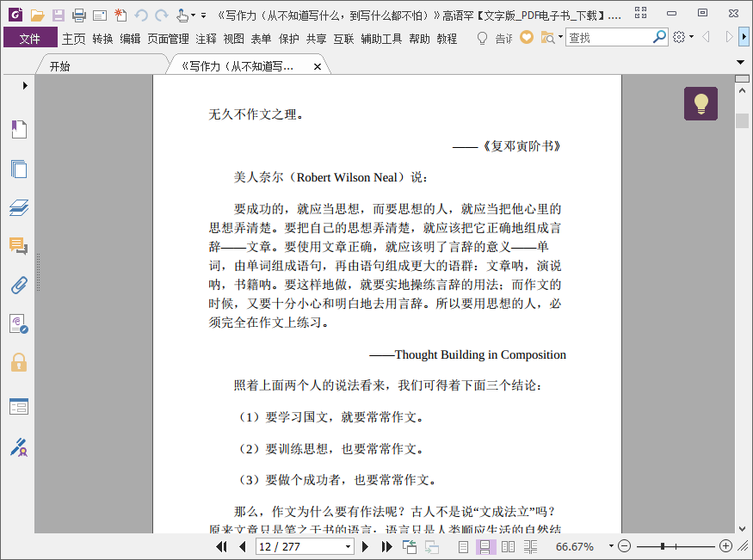This screenshot has width=753, height=560.
Task: Open the 转换 ribbon tab
Action: 102,39
